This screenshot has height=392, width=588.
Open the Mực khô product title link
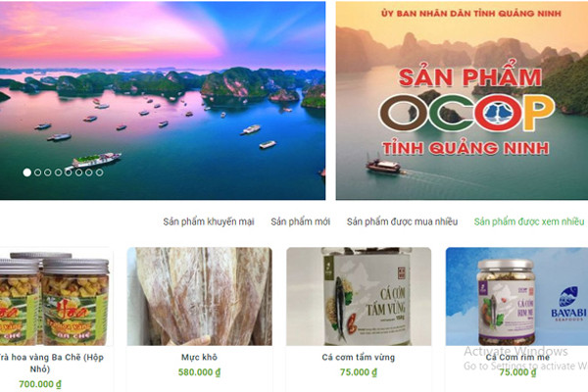pos(200,357)
